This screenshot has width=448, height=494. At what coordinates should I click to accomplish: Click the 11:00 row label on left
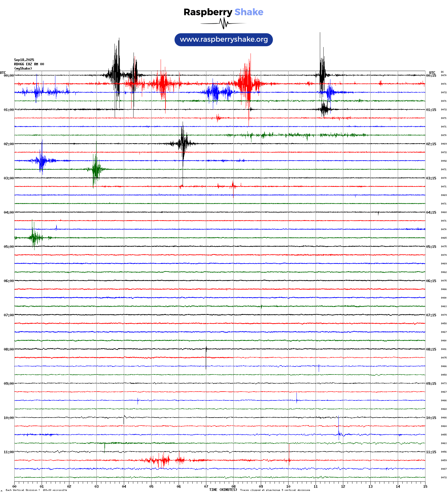pos(9,452)
